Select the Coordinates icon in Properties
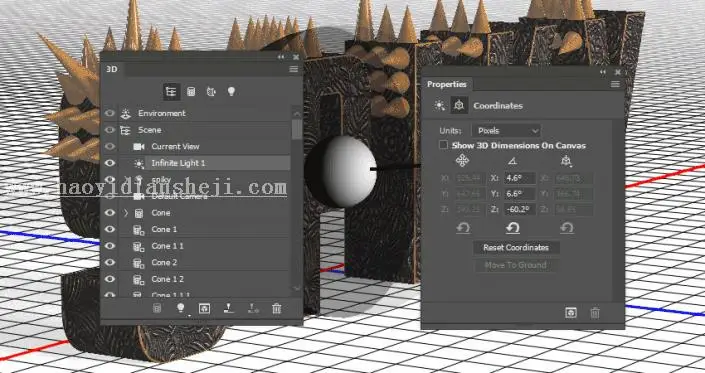The image size is (705, 373). [x=459, y=105]
